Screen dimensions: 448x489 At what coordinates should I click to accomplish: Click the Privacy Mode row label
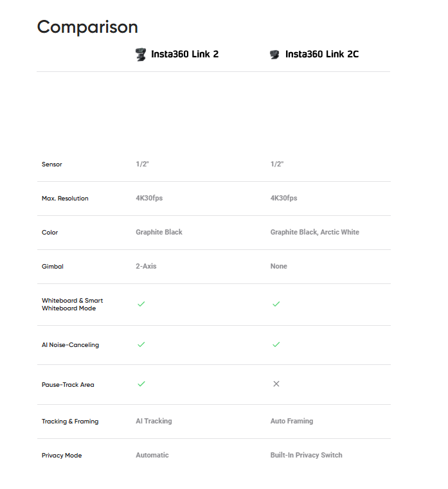62,456
